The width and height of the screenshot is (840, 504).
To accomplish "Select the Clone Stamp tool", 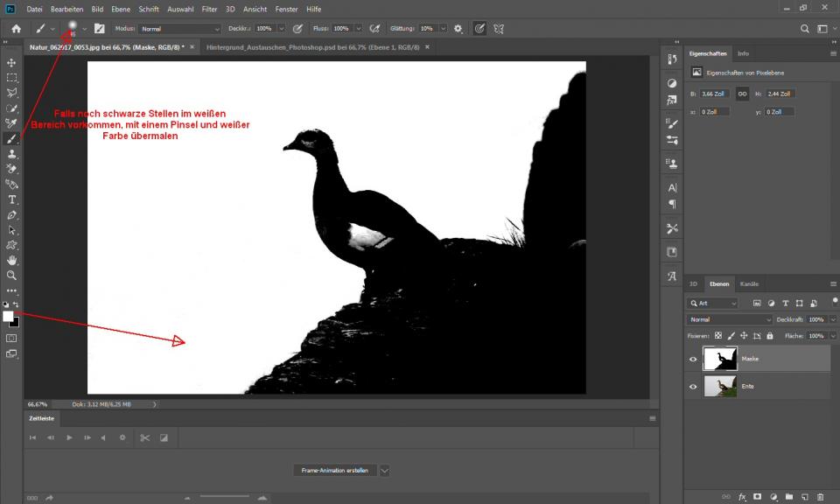I will (11, 153).
